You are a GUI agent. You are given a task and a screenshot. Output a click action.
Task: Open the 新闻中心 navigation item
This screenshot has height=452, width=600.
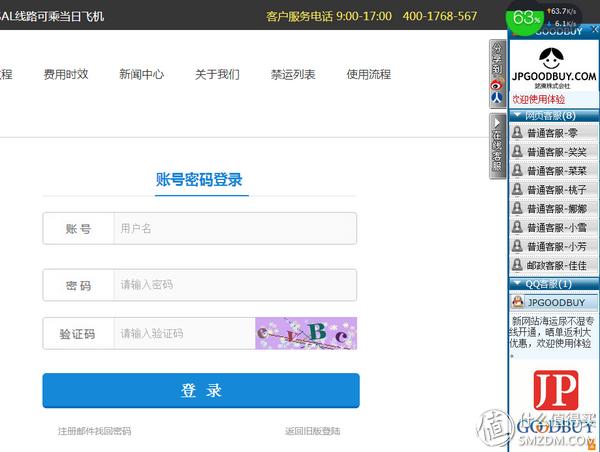coord(142,74)
